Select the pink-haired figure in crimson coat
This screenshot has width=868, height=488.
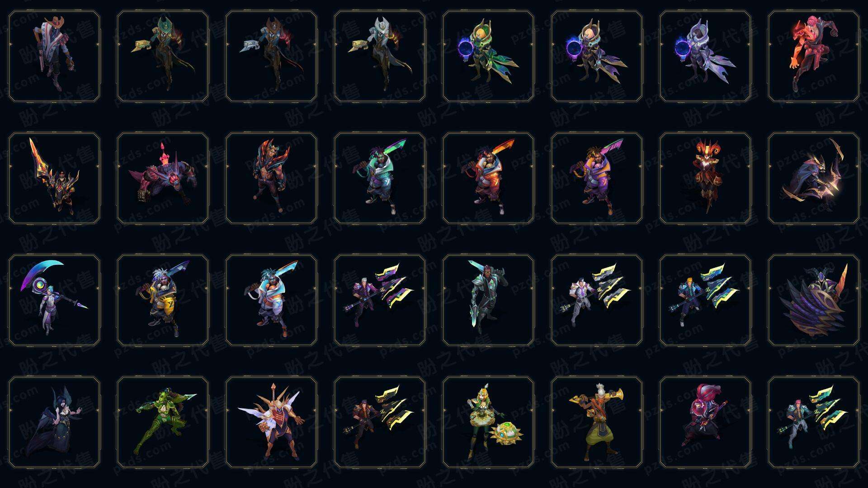[x=705, y=422]
